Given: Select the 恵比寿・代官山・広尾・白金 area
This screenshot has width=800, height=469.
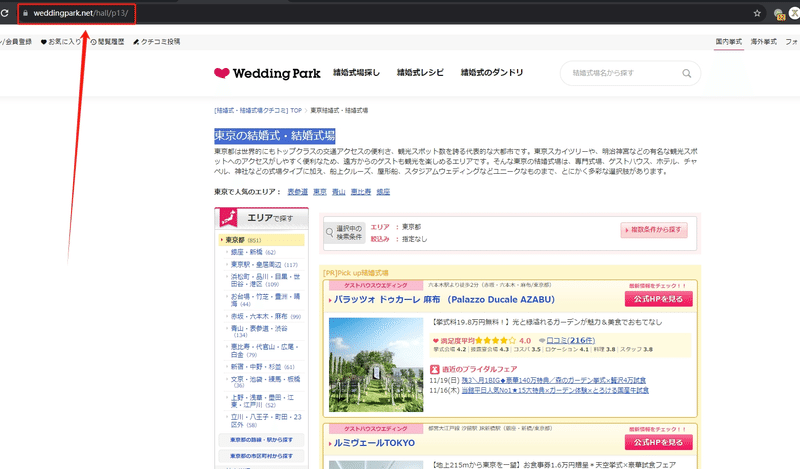Looking at the screenshot, I should point(265,351).
